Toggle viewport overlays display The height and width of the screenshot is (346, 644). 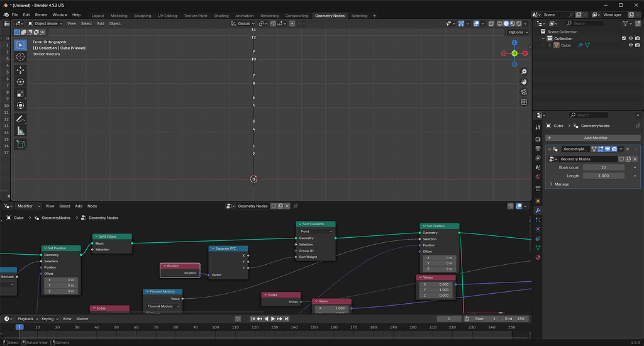(x=476, y=23)
